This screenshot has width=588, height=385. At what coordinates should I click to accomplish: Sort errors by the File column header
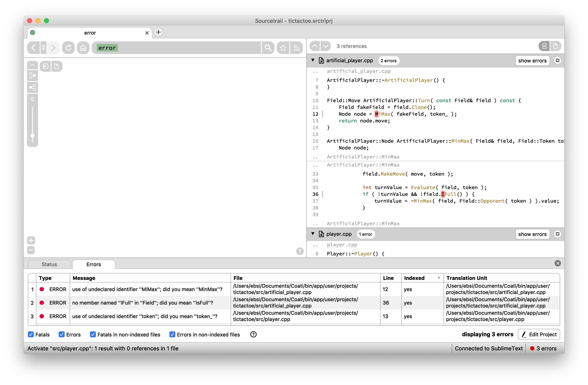coord(306,278)
